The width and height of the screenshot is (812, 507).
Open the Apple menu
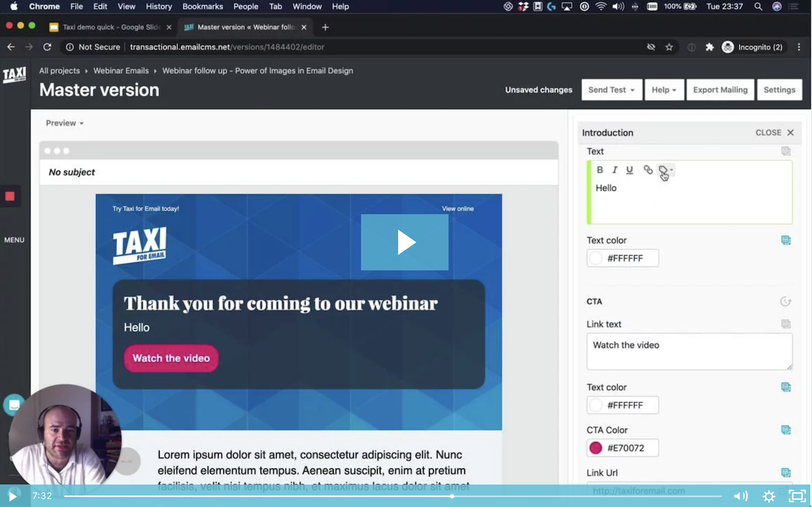click(14, 6)
